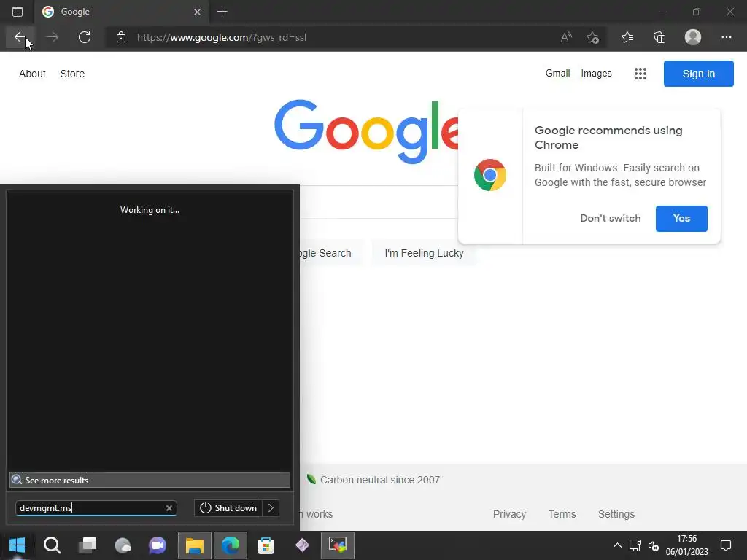Screen dimensions: 747x560
Task: Open the Settings footer menu
Action: point(616,514)
